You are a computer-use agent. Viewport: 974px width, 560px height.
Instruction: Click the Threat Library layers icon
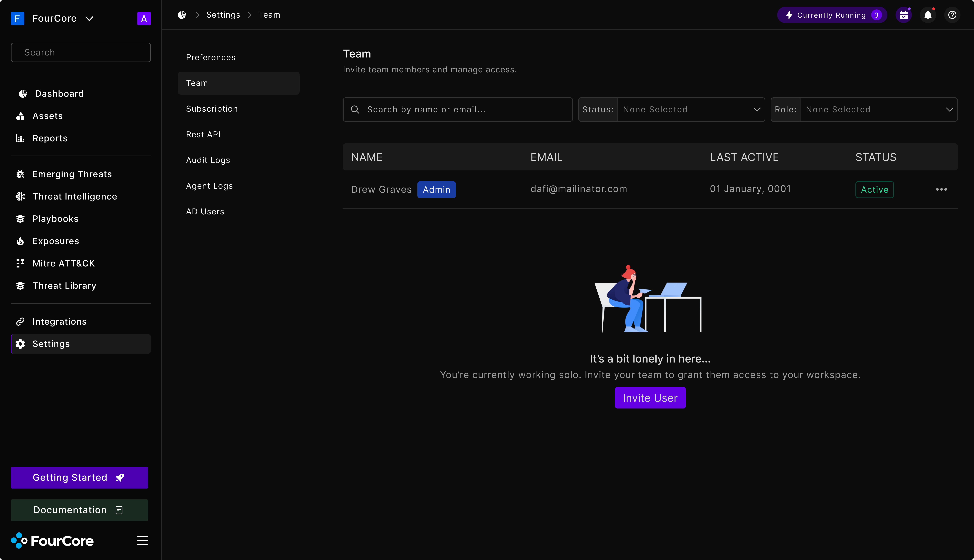click(20, 286)
